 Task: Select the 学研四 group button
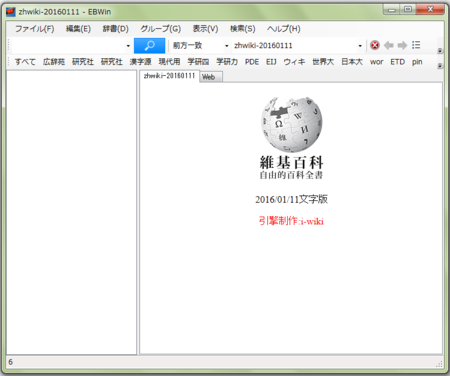click(x=198, y=62)
